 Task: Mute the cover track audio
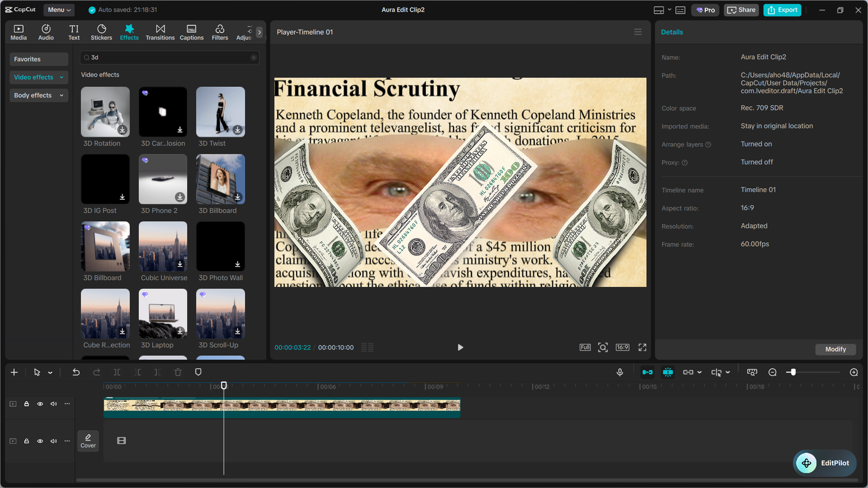coord(54,441)
